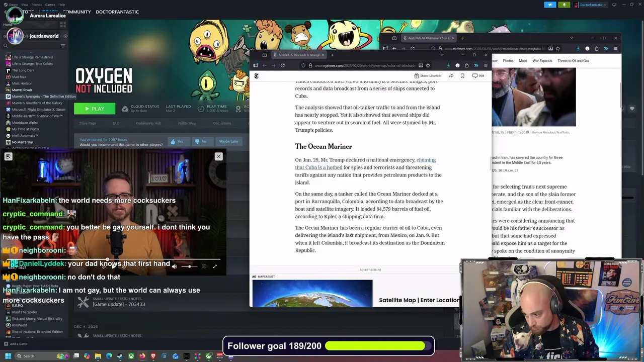Open Maps link in rear NYTimes window
This screenshot has height=362, width=644.
coord(523,61)
